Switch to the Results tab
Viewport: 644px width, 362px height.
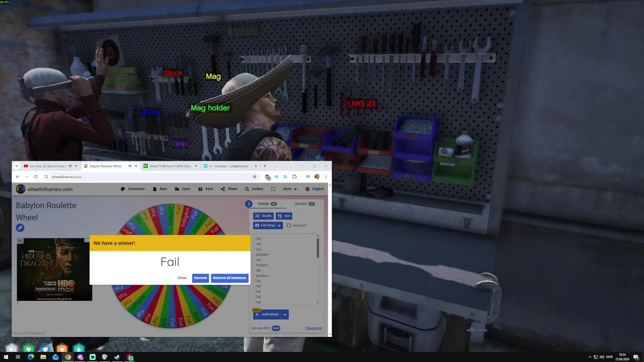pos(304,204)
